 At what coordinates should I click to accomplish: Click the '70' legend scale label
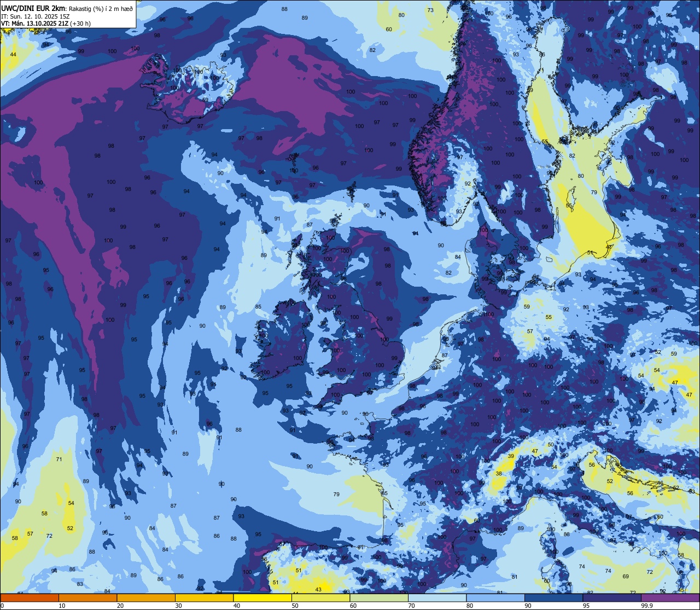tap(412, 606)
